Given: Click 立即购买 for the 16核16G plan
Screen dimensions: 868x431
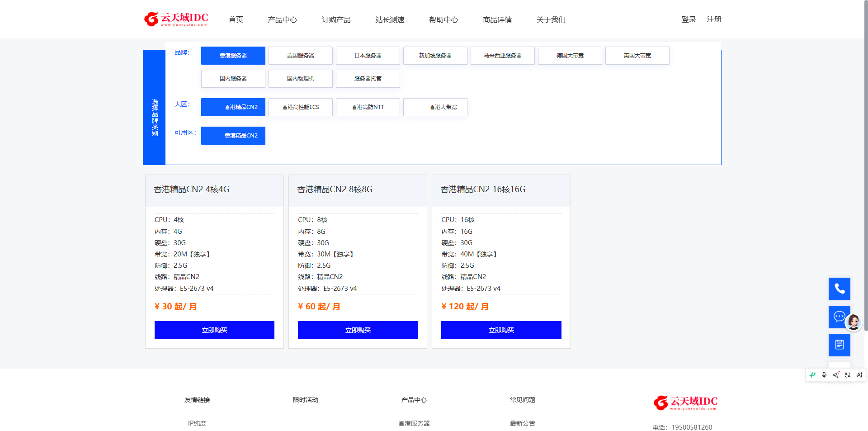Looking at the screenshot, I should 501,330.
